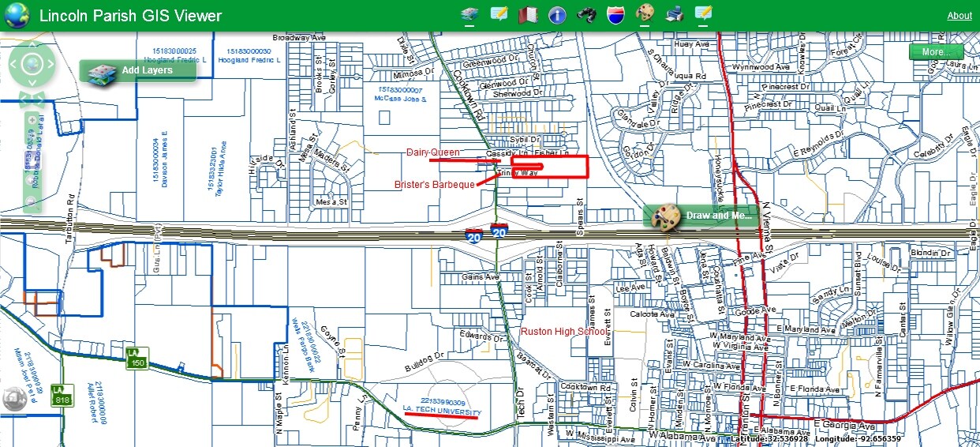Viewport: 980px width, 447px height.
Task: Click the blue information icon
Action: pyautogui.click(x=557, y=15)
